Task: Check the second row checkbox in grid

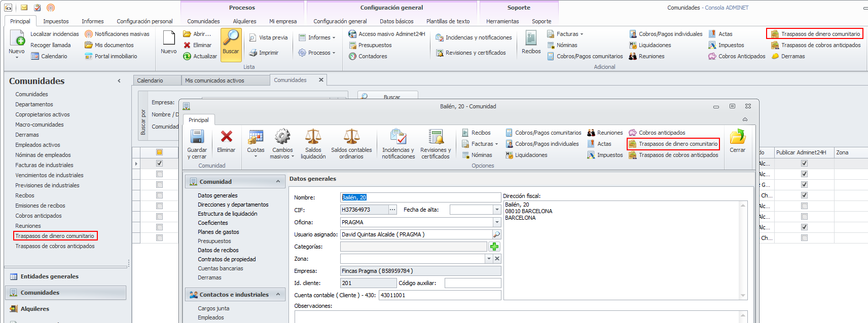Action: (x=159, y=174)
